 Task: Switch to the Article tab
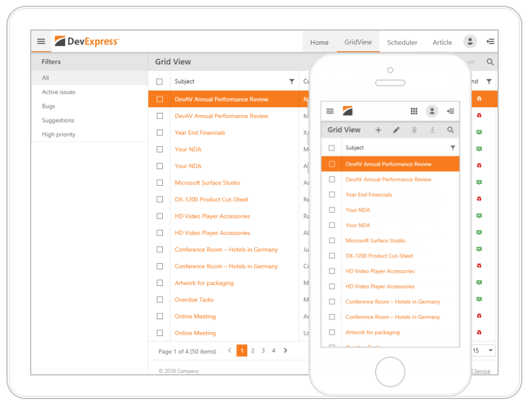442,42
